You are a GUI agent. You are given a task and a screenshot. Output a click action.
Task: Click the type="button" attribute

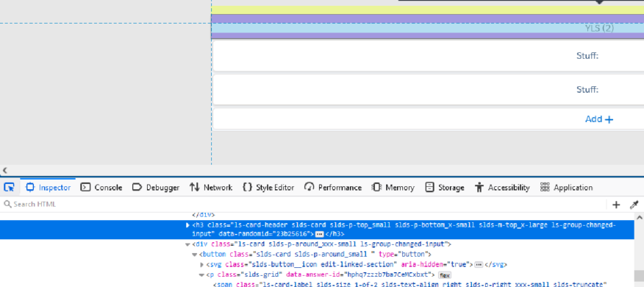click(x=403, y=255)
